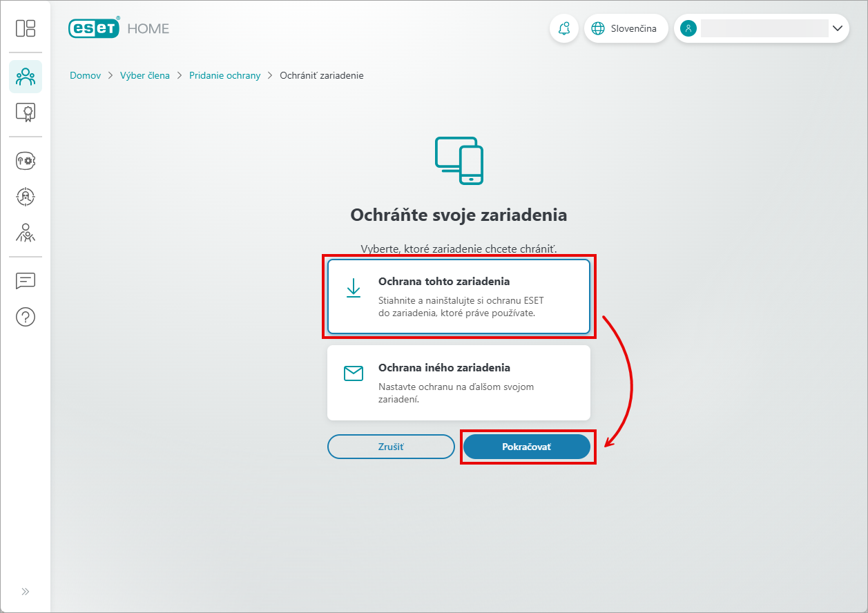Open the subscriptions certificate sidebar icon
Image resolution: width=868 pixels, height=613 pixels.
(26, 112)
